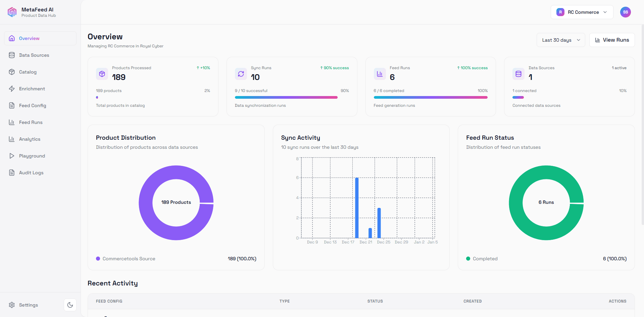Select the Data Sources icon in sidebar

pyautogui.click(x=12, y=55)
